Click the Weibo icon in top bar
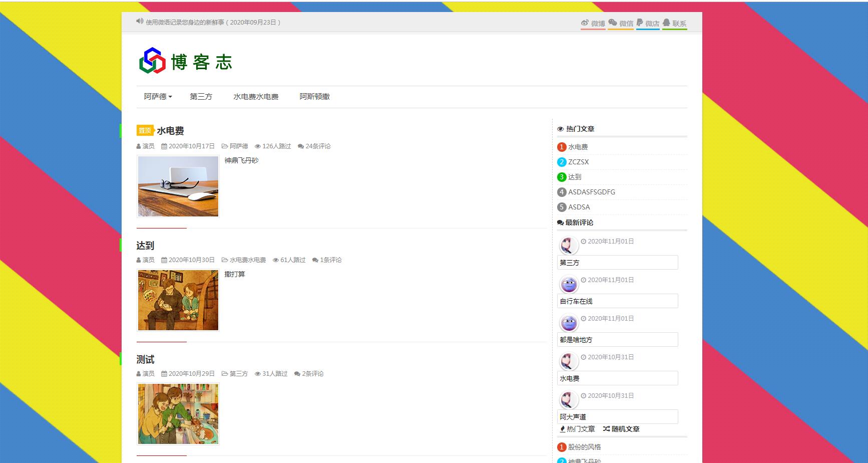Viewport: 868px width, 463px height. click(585, 23)
